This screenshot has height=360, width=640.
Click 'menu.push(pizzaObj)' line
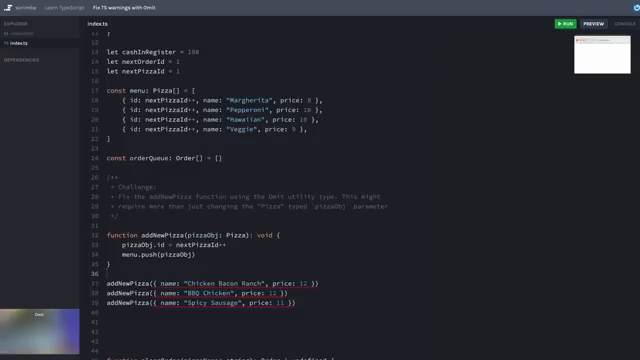pyautogui.click(x=158, y=254)
